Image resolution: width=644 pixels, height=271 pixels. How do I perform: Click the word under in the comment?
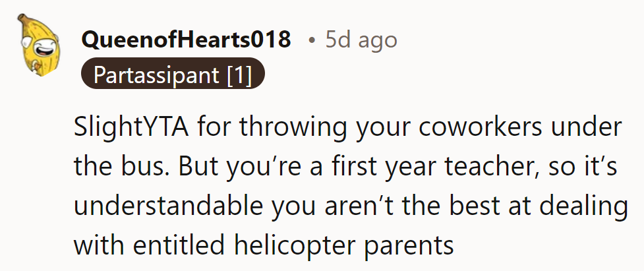click(x=594, y=128)
